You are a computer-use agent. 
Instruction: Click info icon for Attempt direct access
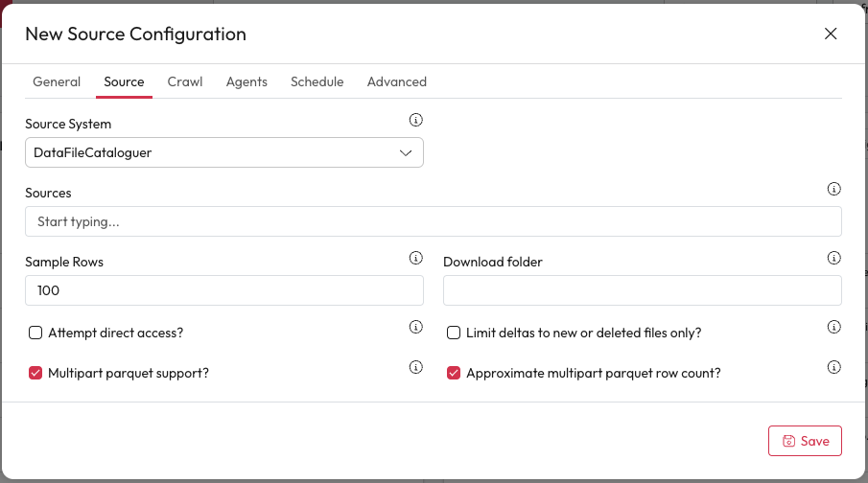click(x=416, y=327)
